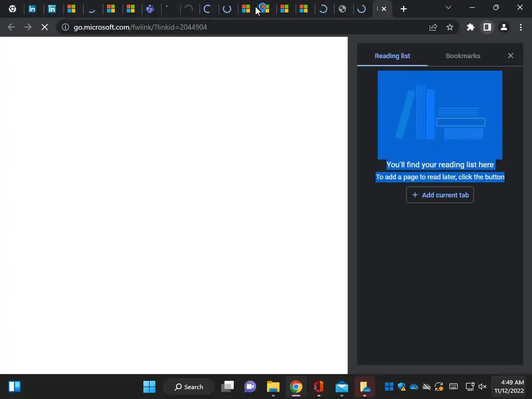Viewport: 532px width, 399px height.
Task: Click the Google Chrome taskbar icon
Action: tap(296, 387)
